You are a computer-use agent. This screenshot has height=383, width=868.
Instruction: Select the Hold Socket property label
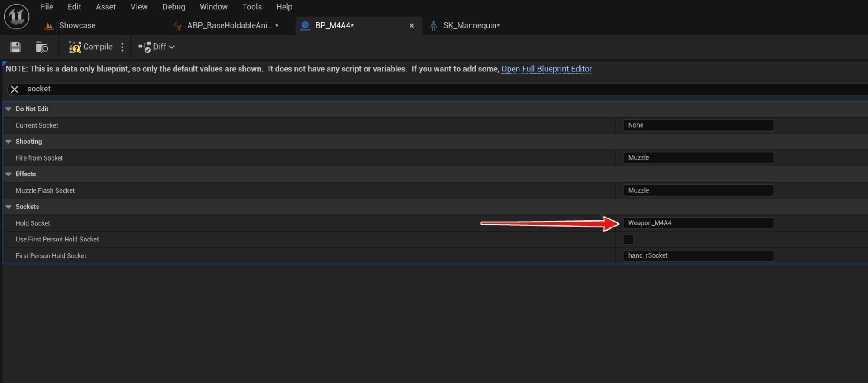coord(33,223)
